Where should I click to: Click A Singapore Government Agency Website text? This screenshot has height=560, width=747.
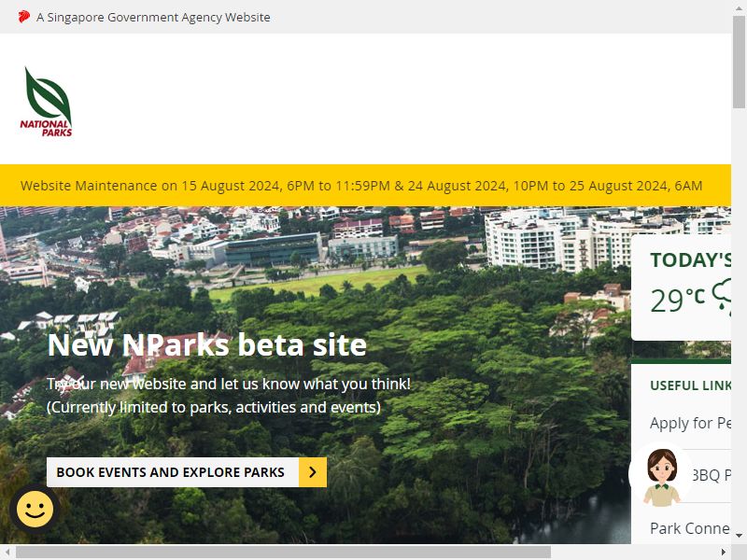[153, 17]
